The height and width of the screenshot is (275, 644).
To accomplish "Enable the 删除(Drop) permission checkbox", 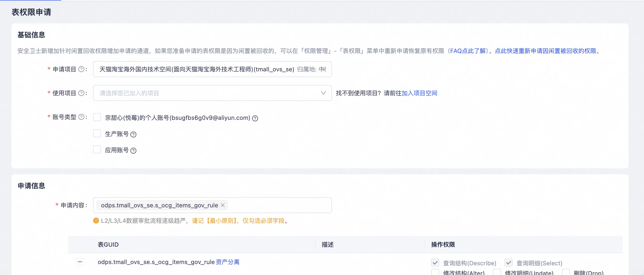I will 566,272.
